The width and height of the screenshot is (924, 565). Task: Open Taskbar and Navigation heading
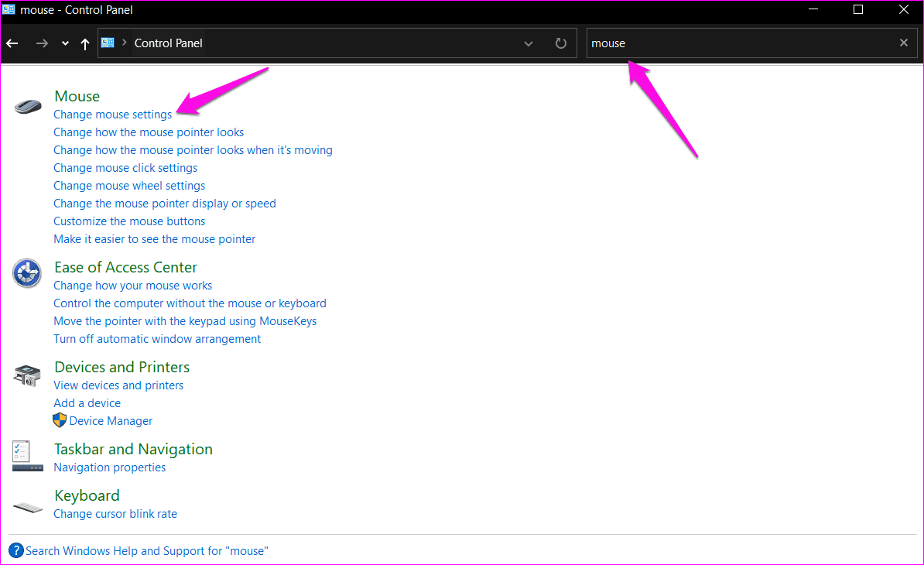click(133, 449)
